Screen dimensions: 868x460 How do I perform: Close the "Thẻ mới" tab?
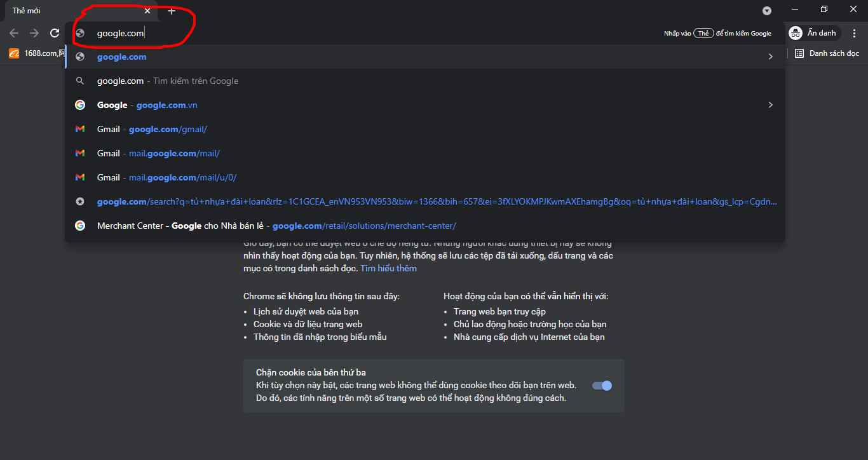(x=147, y=11)
